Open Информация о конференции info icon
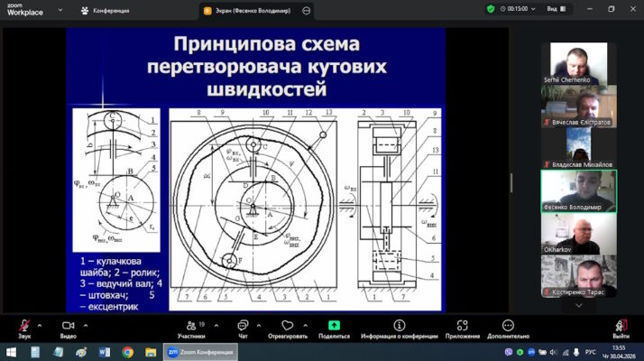Screen dimensions: 644x361 click(400, 329)
